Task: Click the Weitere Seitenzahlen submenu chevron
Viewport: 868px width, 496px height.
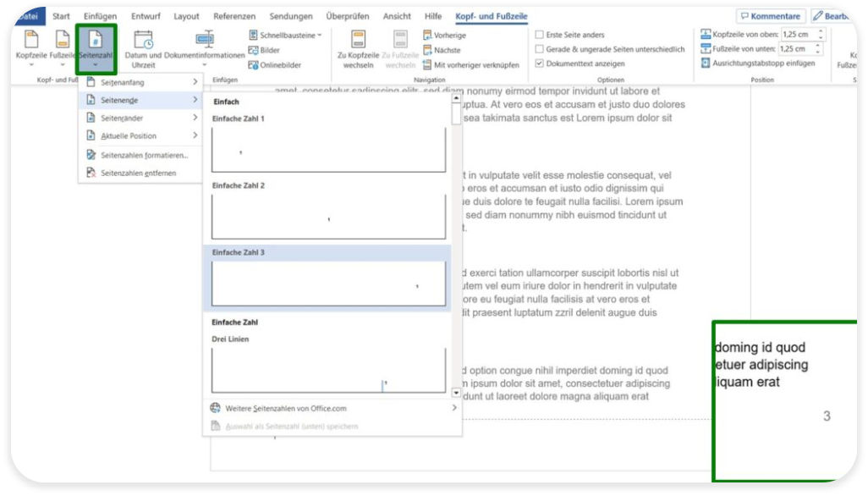Action: click(454, 407)
